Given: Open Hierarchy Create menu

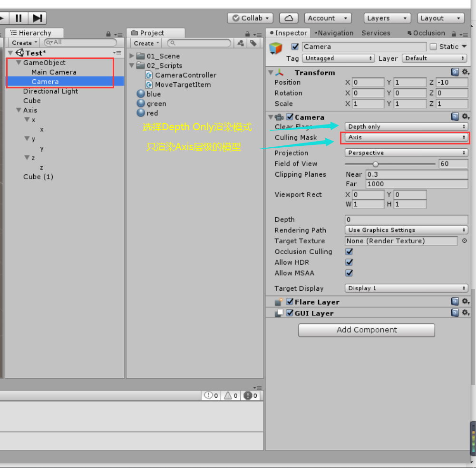Looking at the screenshot, I should point(24,43).
